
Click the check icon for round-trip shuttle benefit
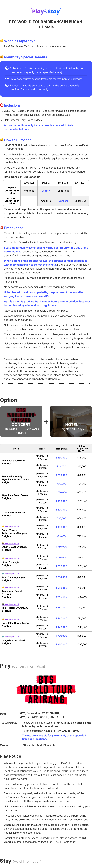coord(7,85)
